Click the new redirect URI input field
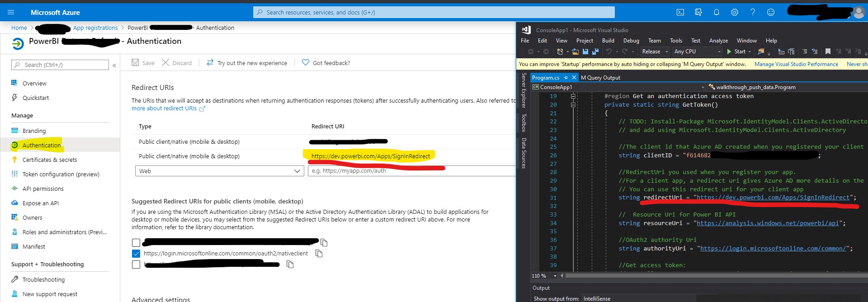This screenshot has height=302, width=868. pyautogui.click(x=411, y=171)
